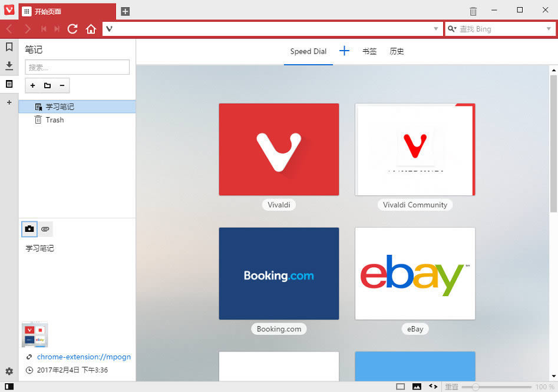
Task: Expand the search field history dropdown
Action: (549, 29)
